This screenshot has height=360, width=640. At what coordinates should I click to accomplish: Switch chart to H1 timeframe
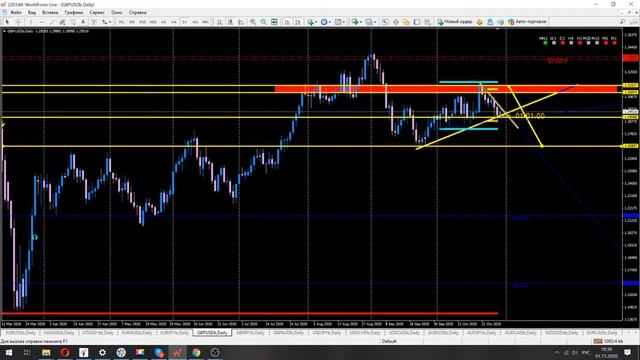[164, 22]
